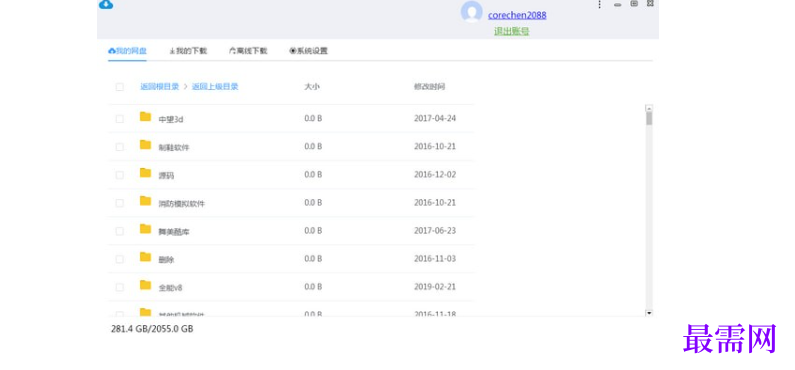Click the corechen2088 username link
Screen dimensions: 795x370
pos(517,15)
